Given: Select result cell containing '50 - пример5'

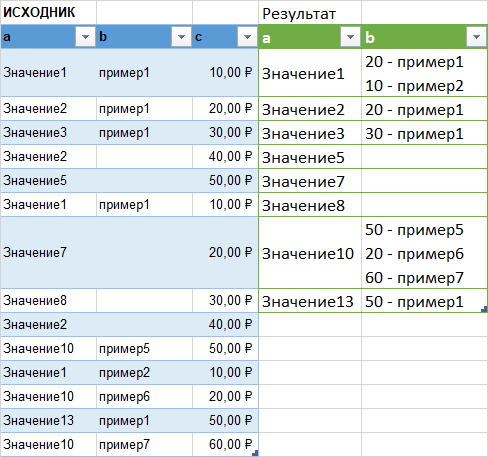Looking at the screenshot, I should (424, 253).
